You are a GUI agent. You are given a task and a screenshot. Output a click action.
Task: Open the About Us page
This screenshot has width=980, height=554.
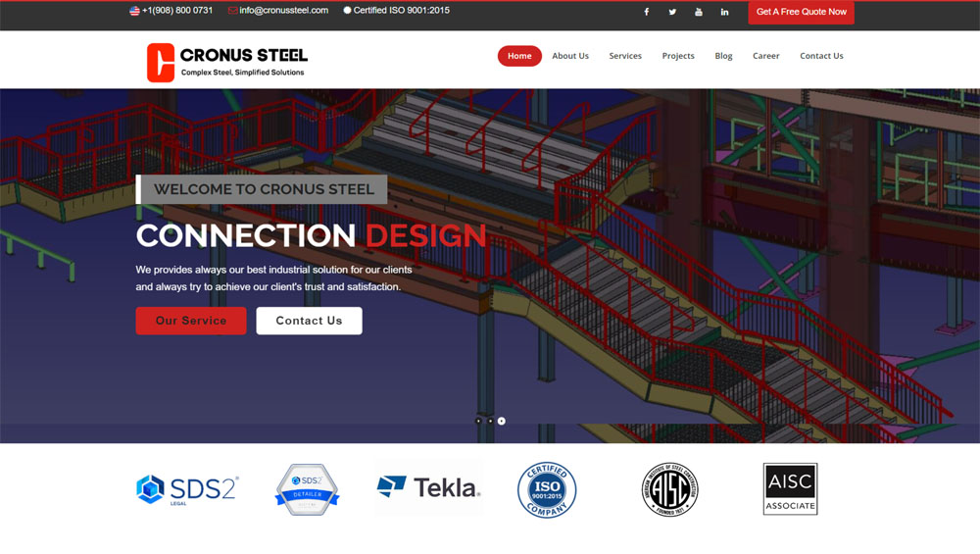[570, 56]
